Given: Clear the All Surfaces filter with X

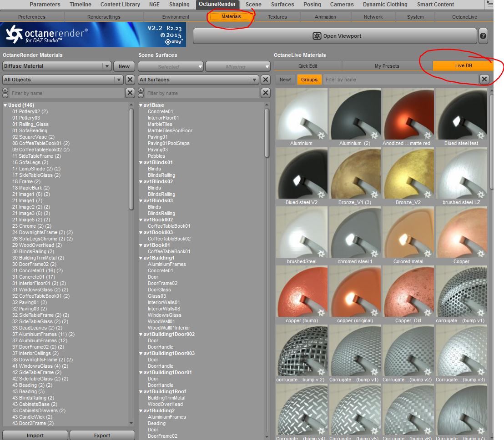Looking at the screenshot, I should point(266,80).
